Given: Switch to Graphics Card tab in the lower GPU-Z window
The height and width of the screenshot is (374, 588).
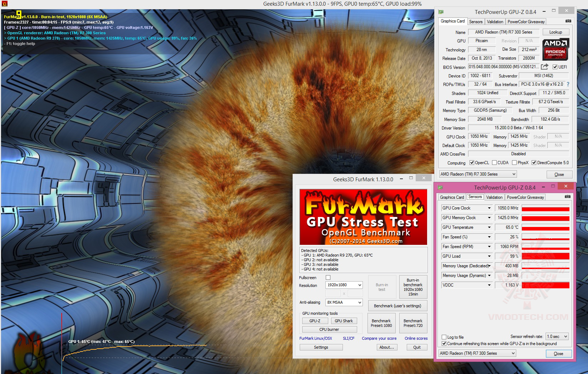Looking at the screenshot, I should click(x=452, y=197).
